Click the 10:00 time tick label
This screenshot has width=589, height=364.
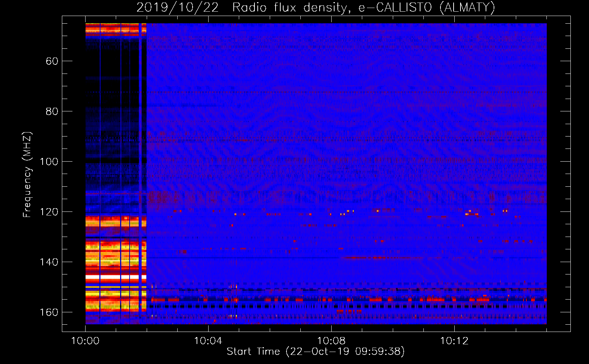(86, 341)
